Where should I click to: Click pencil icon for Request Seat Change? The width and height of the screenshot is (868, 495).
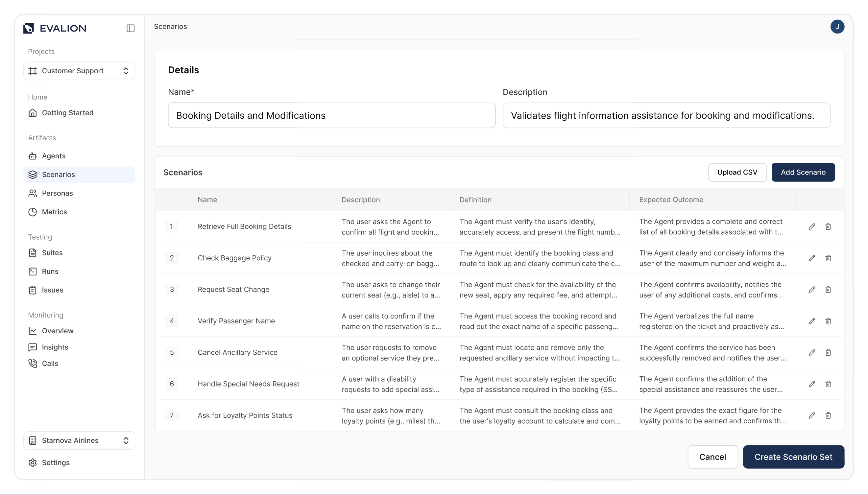point(811,289)
